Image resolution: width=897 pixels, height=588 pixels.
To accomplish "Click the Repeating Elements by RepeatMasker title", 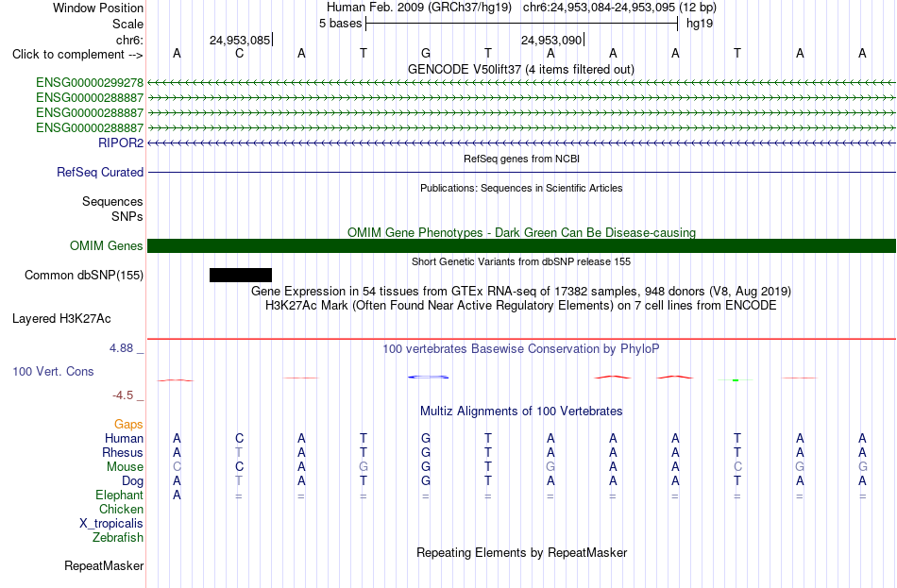I will coord(522,552).
